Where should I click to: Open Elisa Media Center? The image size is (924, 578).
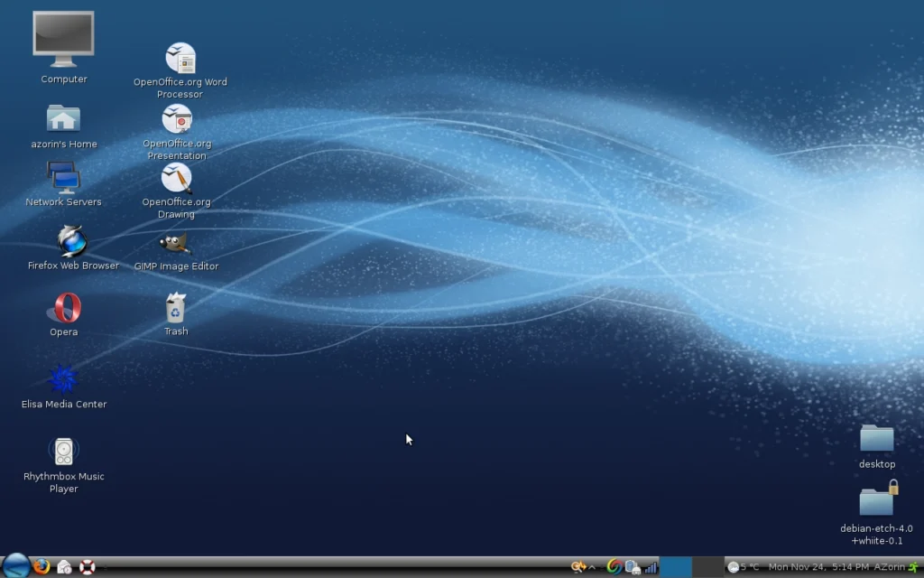(63, 379)
